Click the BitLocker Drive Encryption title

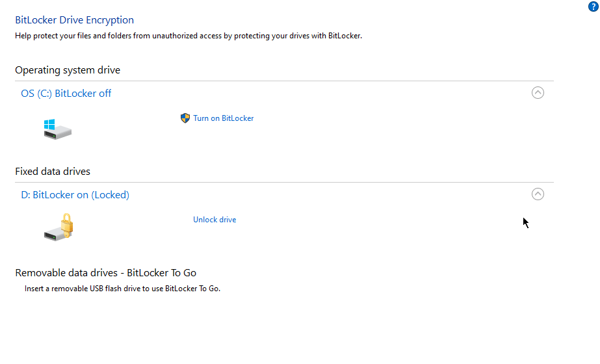tap(75, 20)
